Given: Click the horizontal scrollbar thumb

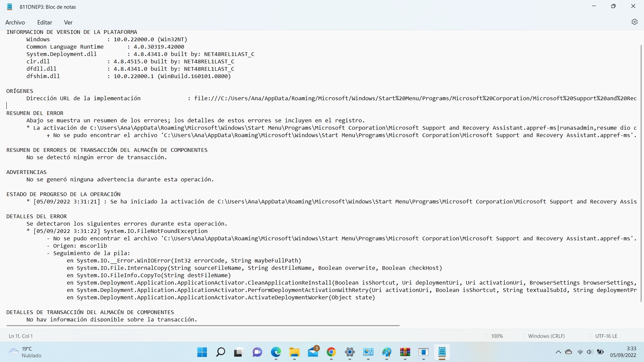Looking at the screenshot, I should tap(203, 325).
